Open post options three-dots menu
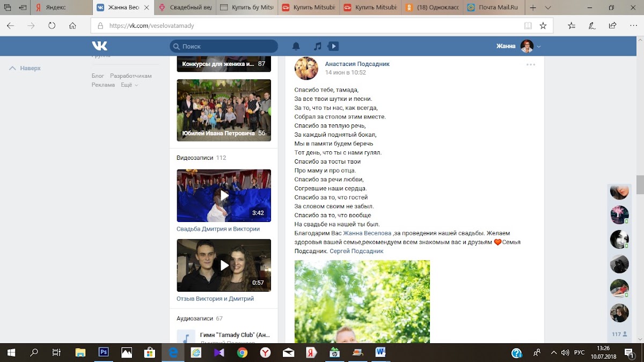The width and height of the screenshot is (644, 362). [x=531, y=64]
